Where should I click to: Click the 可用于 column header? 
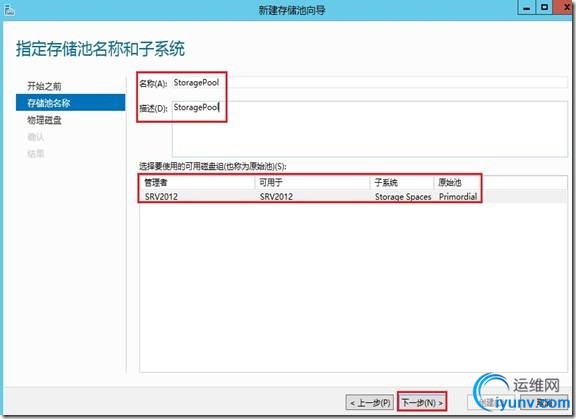click(x=312, y=183)
